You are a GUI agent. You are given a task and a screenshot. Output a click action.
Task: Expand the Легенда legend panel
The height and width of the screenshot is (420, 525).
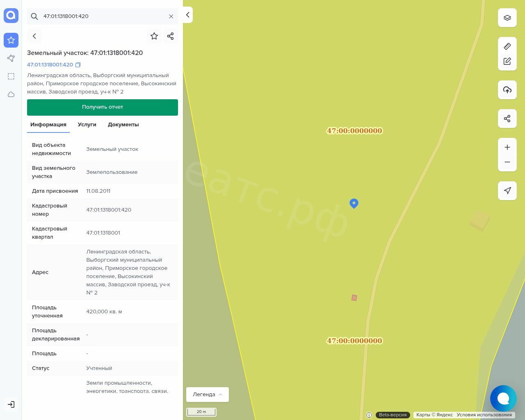click(x=207, y=395)
